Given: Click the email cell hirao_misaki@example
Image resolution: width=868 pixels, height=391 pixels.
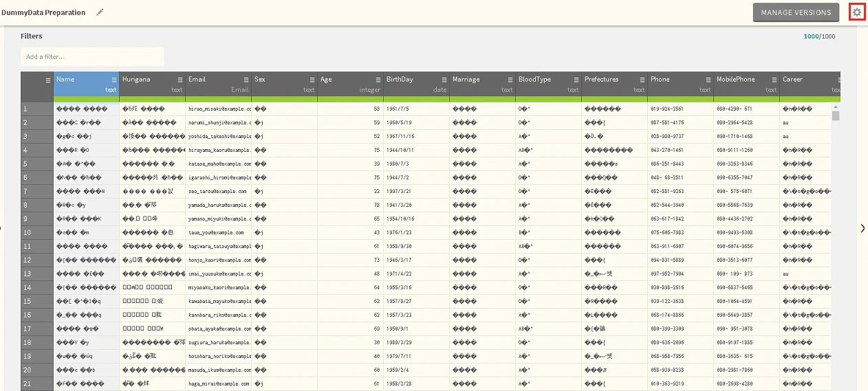Looking at the screenshot, I should pos(219,109).
